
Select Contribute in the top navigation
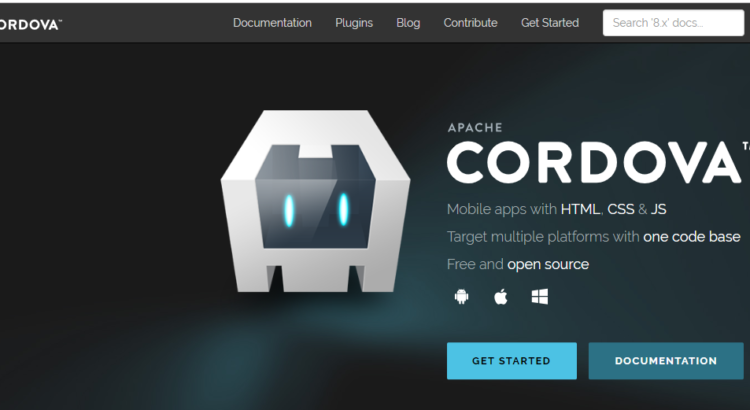coord(470,23)
